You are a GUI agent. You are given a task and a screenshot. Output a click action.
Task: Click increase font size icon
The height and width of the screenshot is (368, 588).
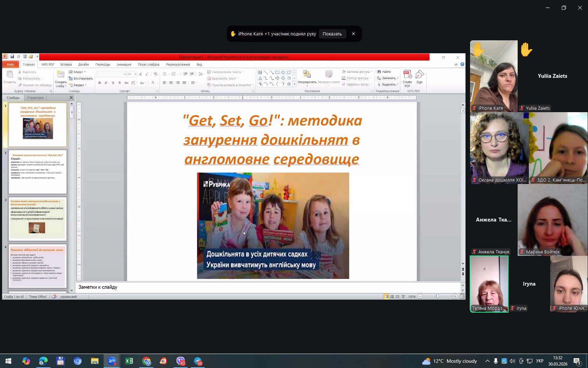click(141, 74)
